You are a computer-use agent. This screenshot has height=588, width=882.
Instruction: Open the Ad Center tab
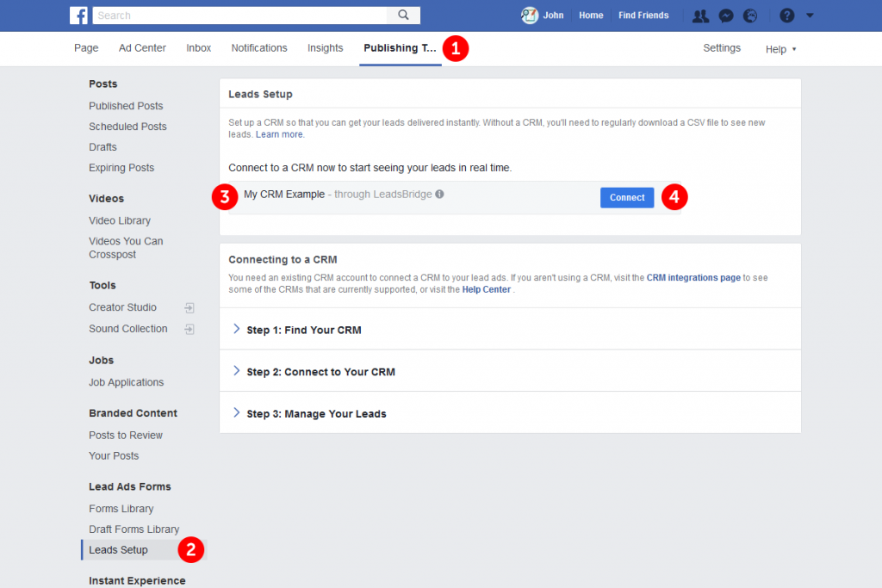pos(142,48)
